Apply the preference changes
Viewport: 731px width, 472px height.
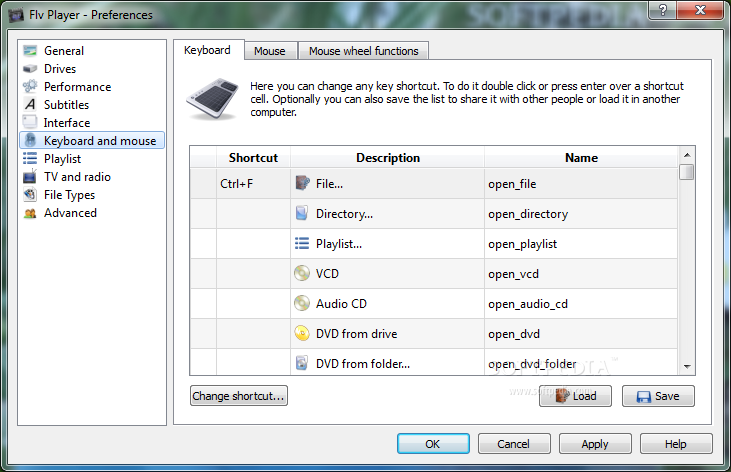click(x=595, y=444)
